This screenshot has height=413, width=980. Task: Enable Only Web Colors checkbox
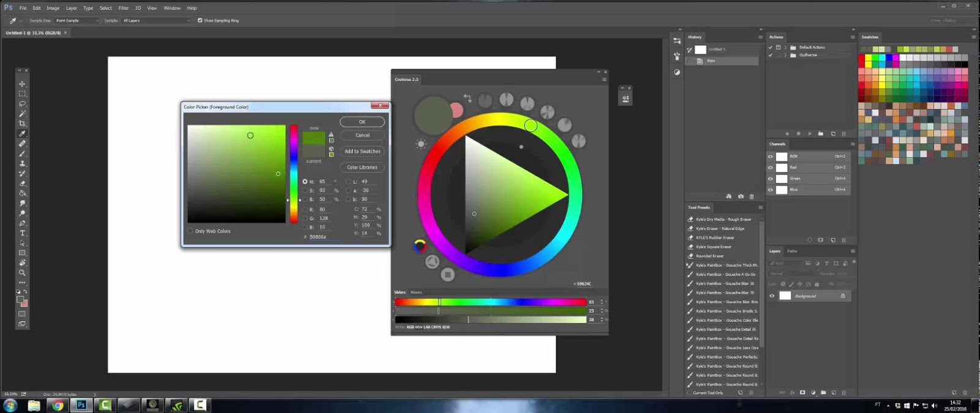tap(190, 231)
